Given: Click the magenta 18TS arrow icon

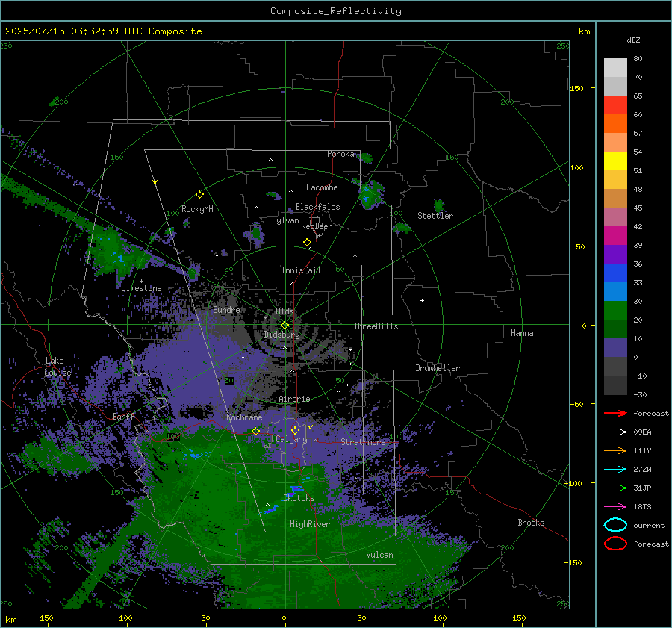Looking at the screenshot, I should 615,507.
